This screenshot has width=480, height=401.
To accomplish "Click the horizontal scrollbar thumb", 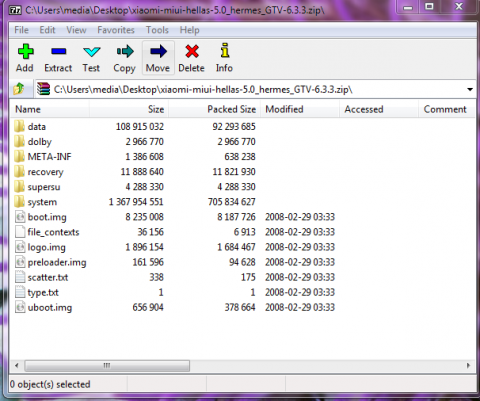I will coord(107,366).
